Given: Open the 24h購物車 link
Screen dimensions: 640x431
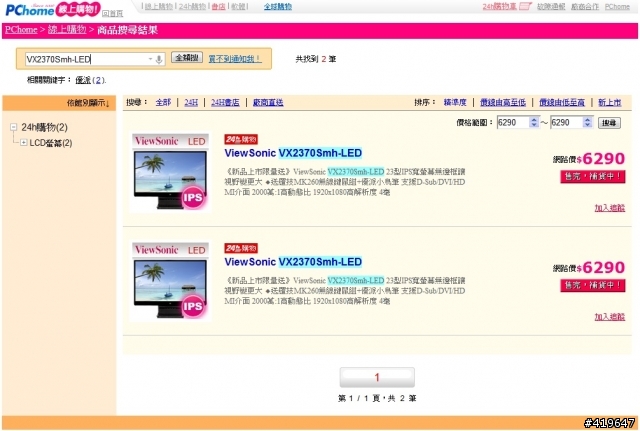Looking at the screenshot, I should pyautogui.click(x=499, y=7).
